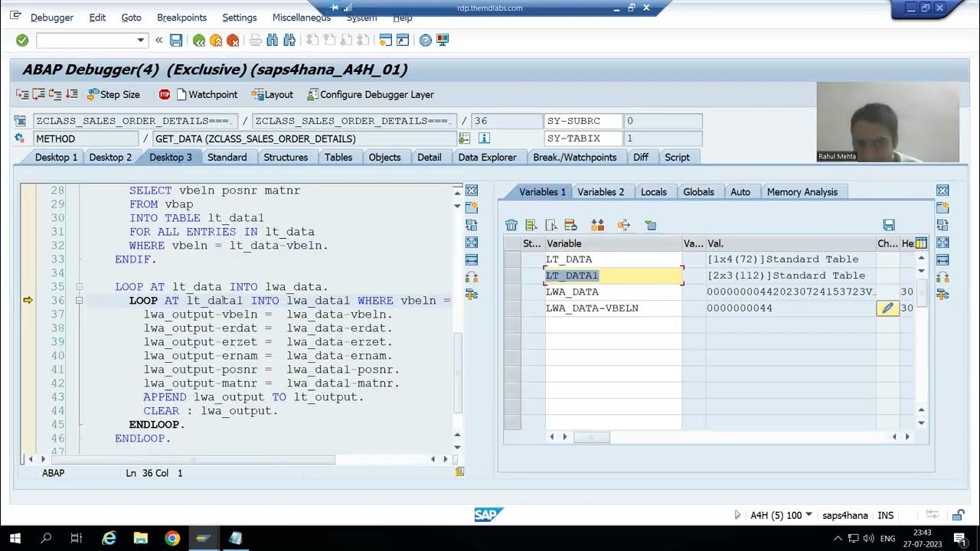Viewport: 980px width, 551px height.
Task: Click the info icon next to method field
Action: click(x=484, y=139)
